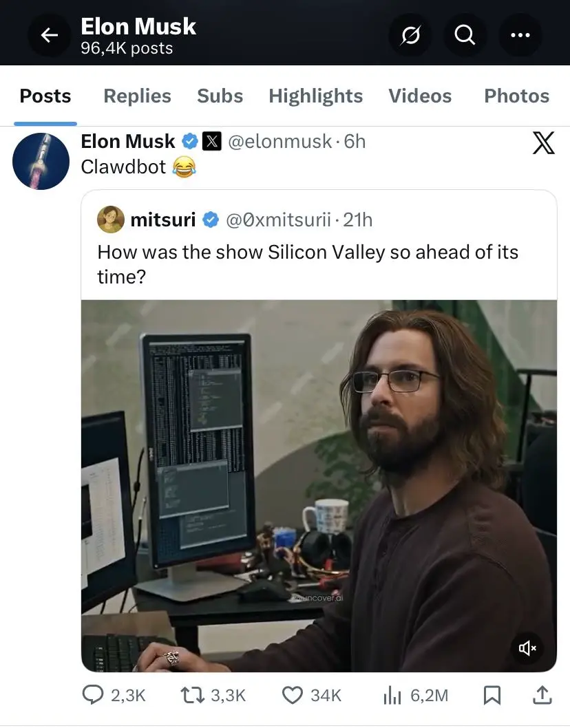Switch to the Replies tab
The image size is (570, 728).
click(137, 96)
